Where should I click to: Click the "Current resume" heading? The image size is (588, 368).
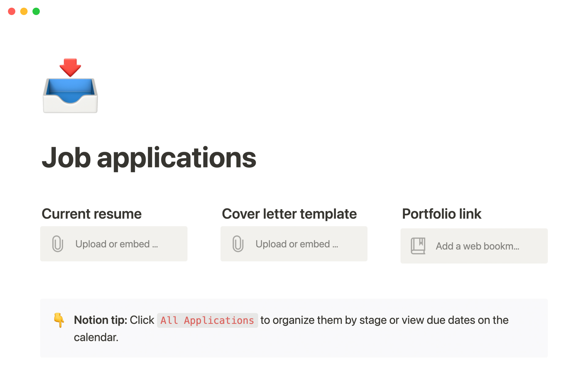click(92, 214)
